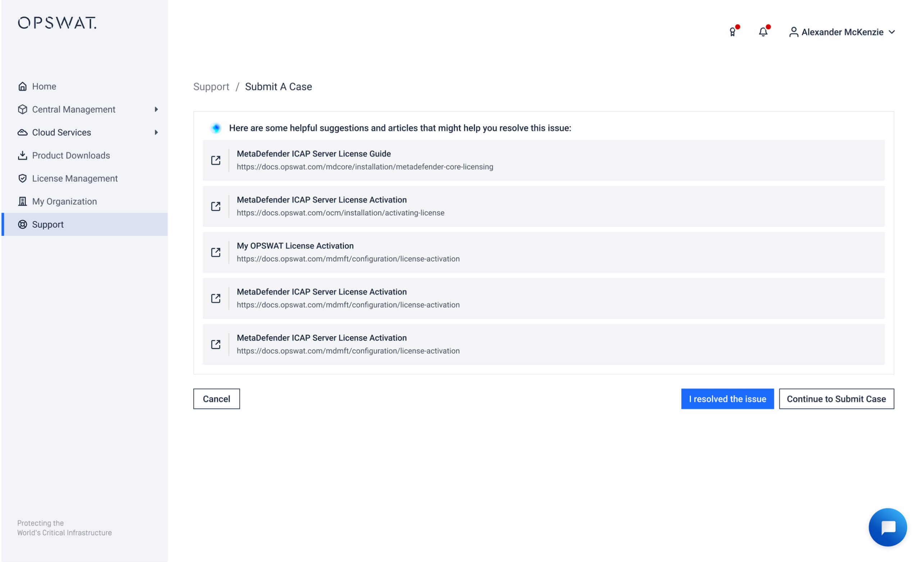Viewport: 924px width, 562px height.
Task: Click the Product Downloads download icon
Action: [23, 155]
